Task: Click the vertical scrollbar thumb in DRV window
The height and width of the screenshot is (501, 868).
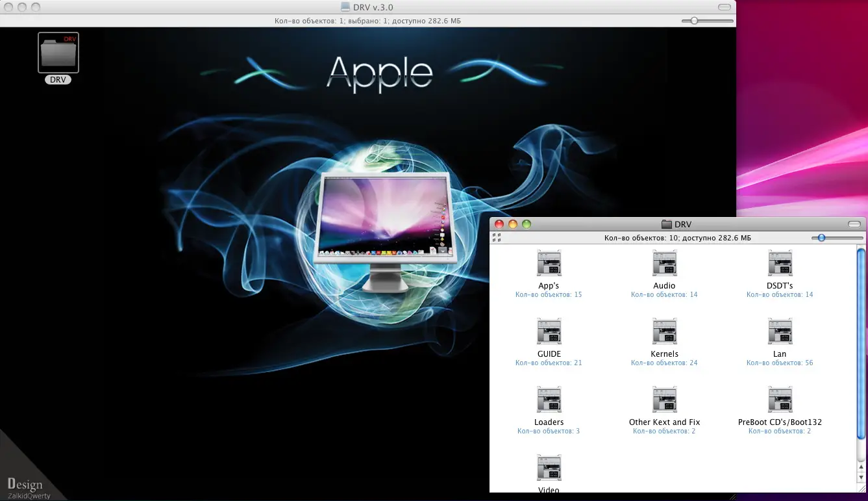Action: pyautogui.click(x=861, y=344)
